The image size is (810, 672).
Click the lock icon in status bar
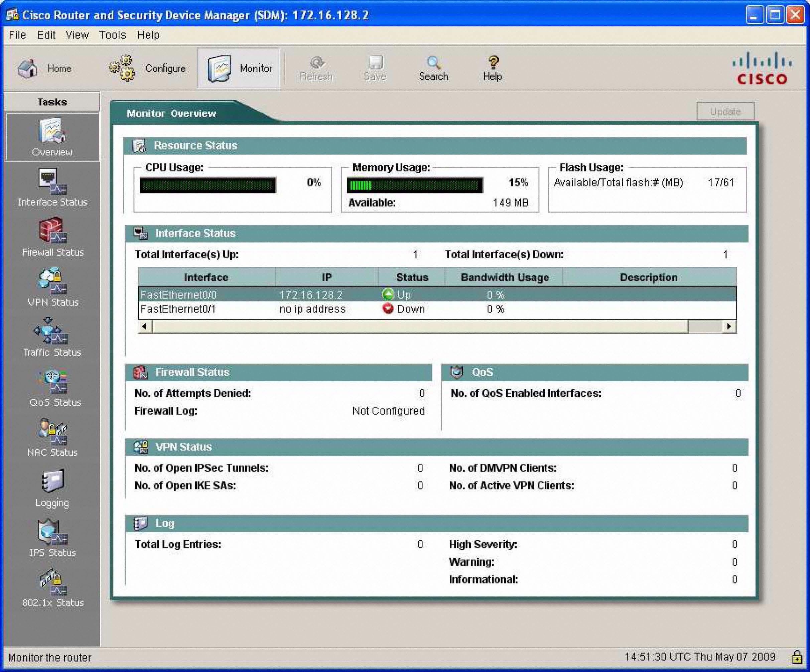point(797,657)
